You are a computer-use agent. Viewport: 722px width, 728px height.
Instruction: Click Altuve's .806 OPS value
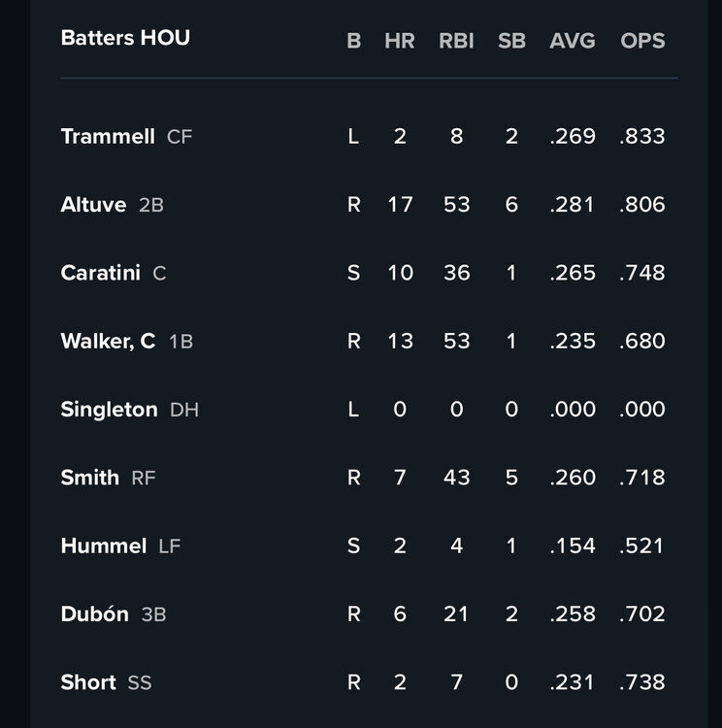tap(642, 205)
